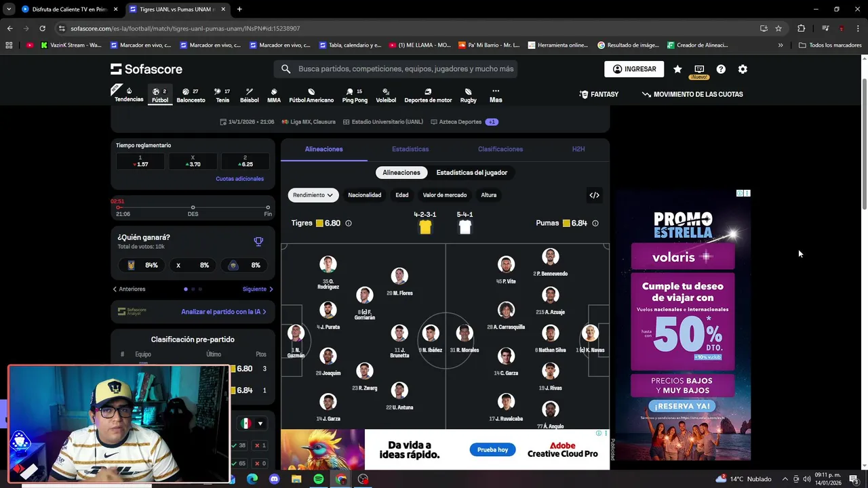The height and width of the screenshot is (488, 868).
Task: Open the Chrome tab search dropdown
Action: coord(8,9)
